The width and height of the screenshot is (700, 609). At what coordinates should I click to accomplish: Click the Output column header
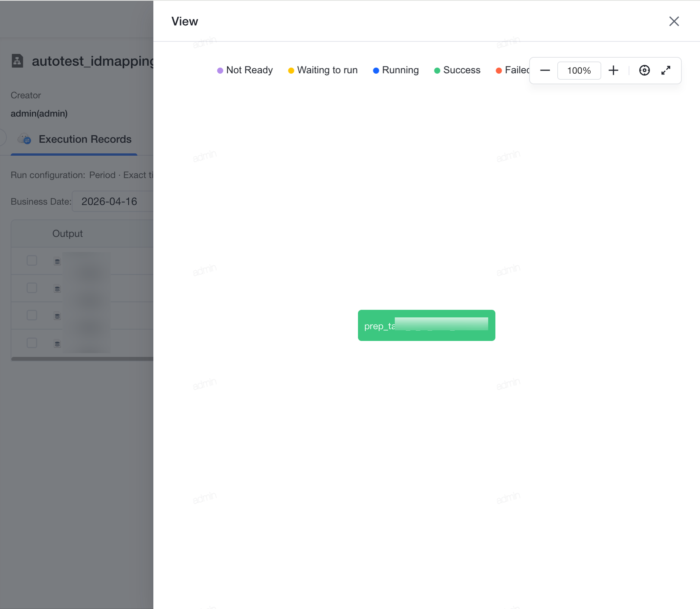pos(67,234)
